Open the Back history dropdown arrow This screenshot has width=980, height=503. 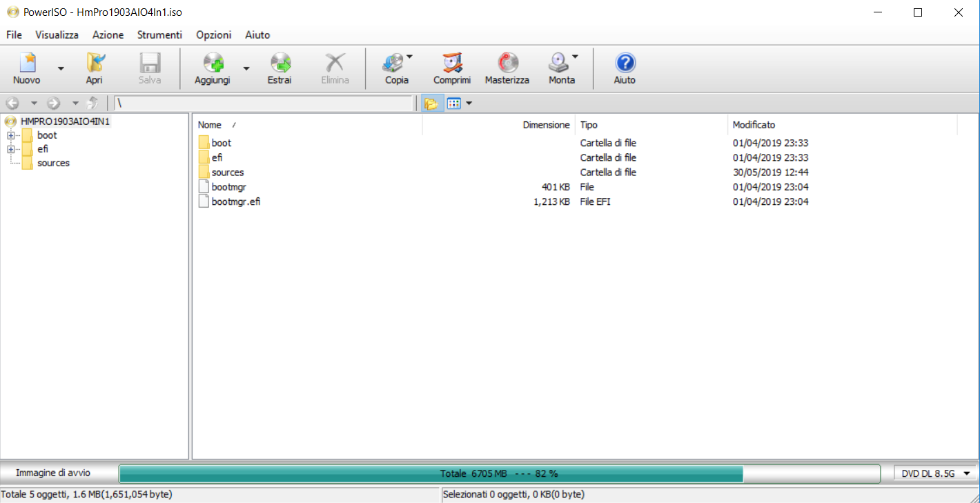click(x=34, y=103)
